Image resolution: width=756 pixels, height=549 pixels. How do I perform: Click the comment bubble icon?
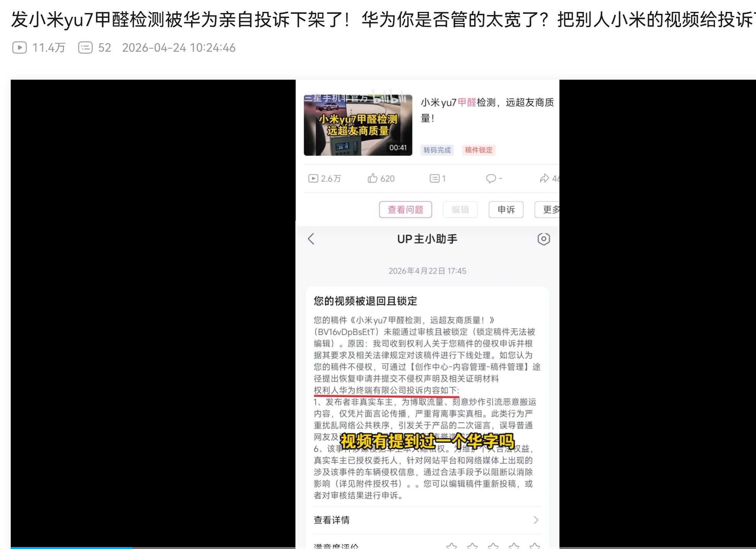click(x=491, y=179)
